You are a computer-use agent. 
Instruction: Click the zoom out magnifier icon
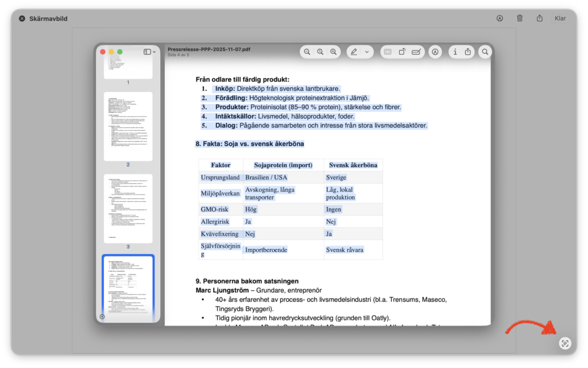tap(307, 52)
